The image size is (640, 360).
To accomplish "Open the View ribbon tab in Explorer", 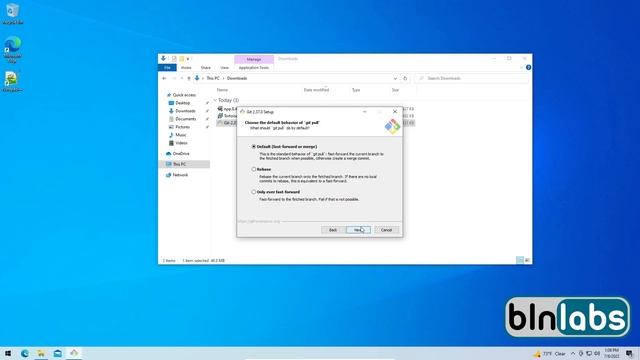I will 224,68.
